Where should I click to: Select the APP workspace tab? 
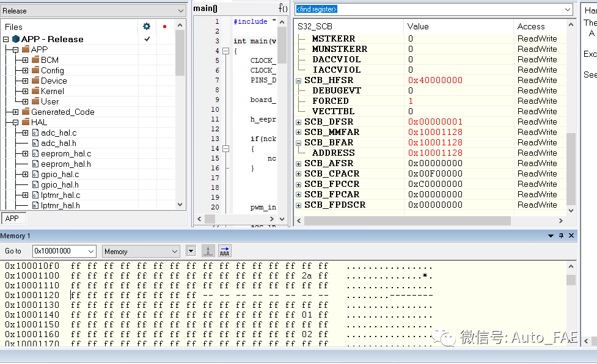click(x=12, y=218)
